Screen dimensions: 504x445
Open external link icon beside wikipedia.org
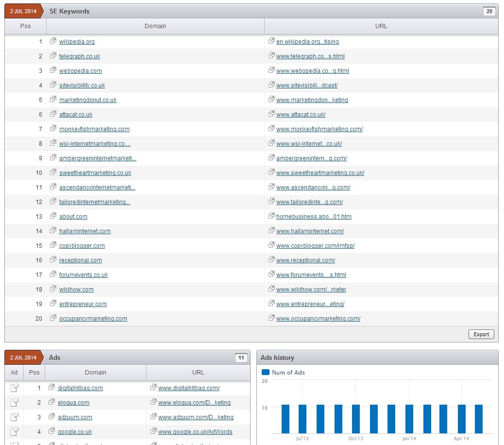pos(53,41)
